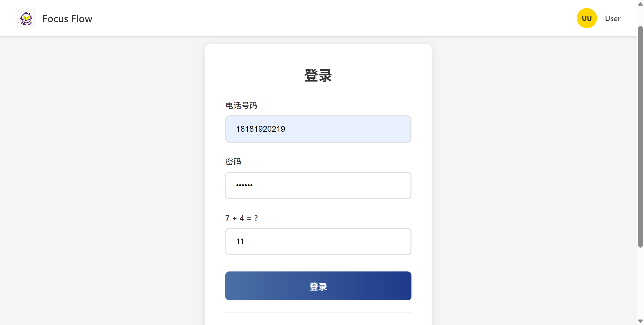Click the "User" label in the header
Screen dimensions: 644x325
coord(613,18)
